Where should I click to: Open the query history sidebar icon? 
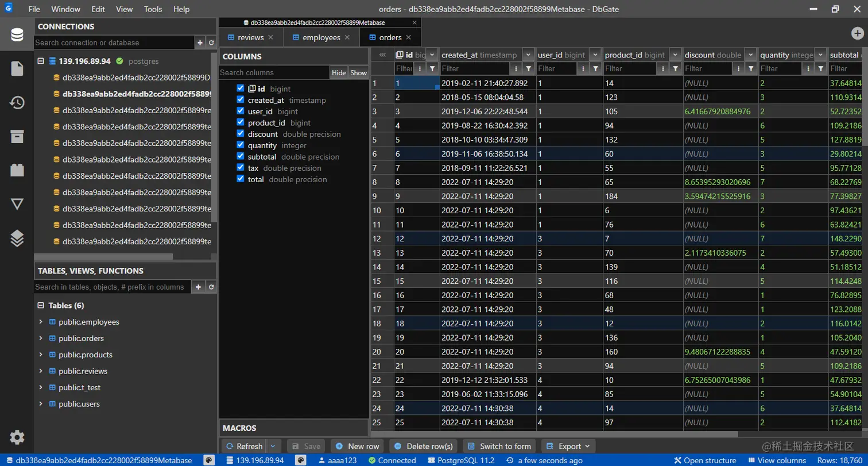point(17,102)
